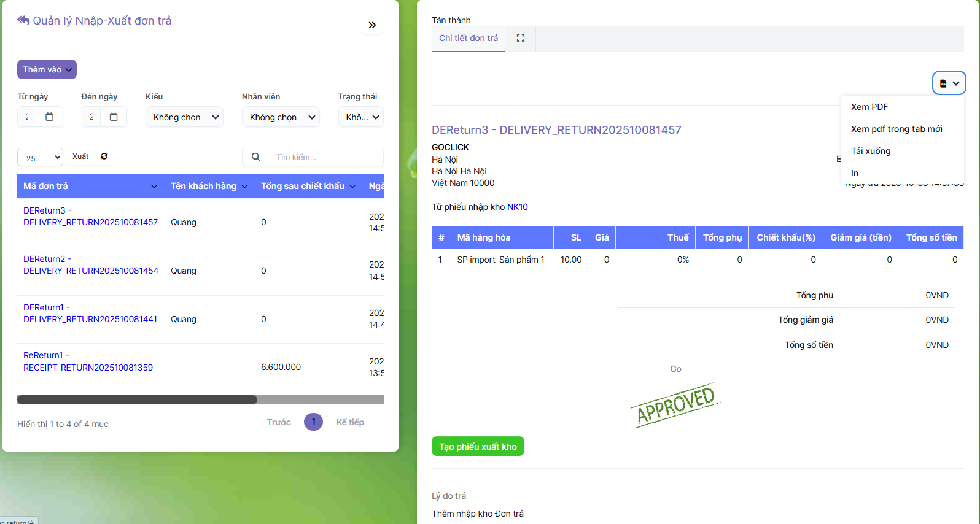Focus the Tìm kiếm search field

(x=326, y=157)
